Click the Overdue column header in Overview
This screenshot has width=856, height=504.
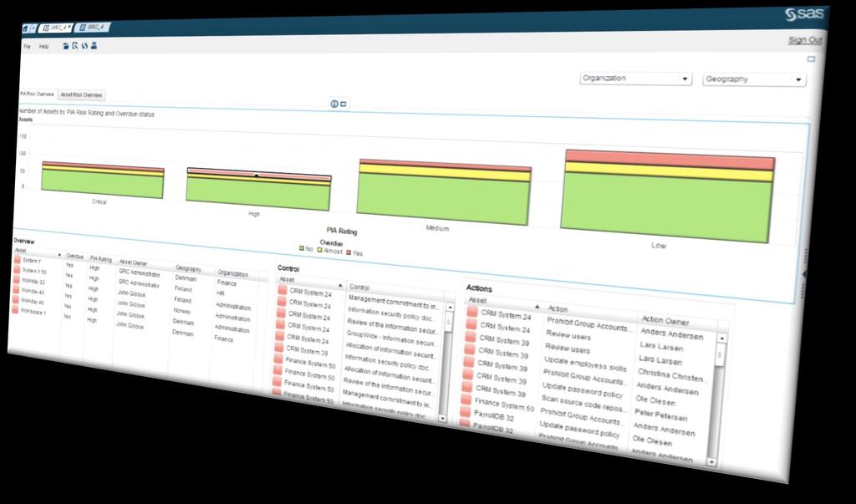[x=74, y=256]
